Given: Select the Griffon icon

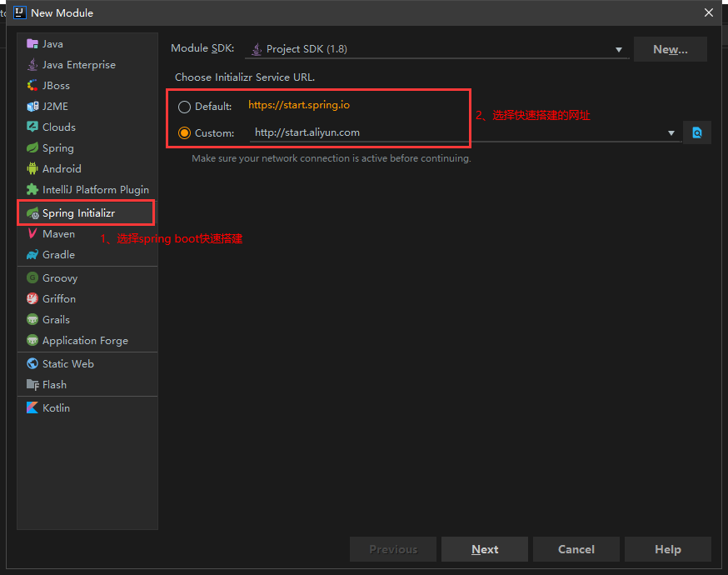Looking at the screenshot, I should [x=32, y=298].
